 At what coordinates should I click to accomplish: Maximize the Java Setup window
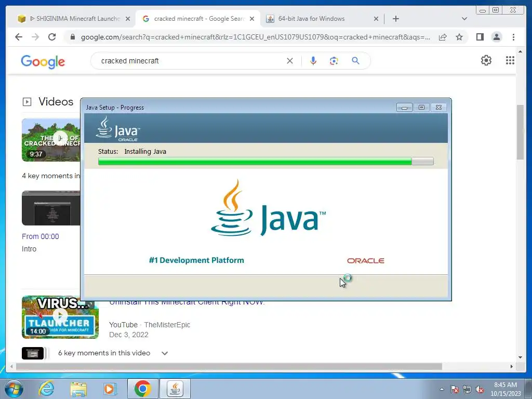421,107
